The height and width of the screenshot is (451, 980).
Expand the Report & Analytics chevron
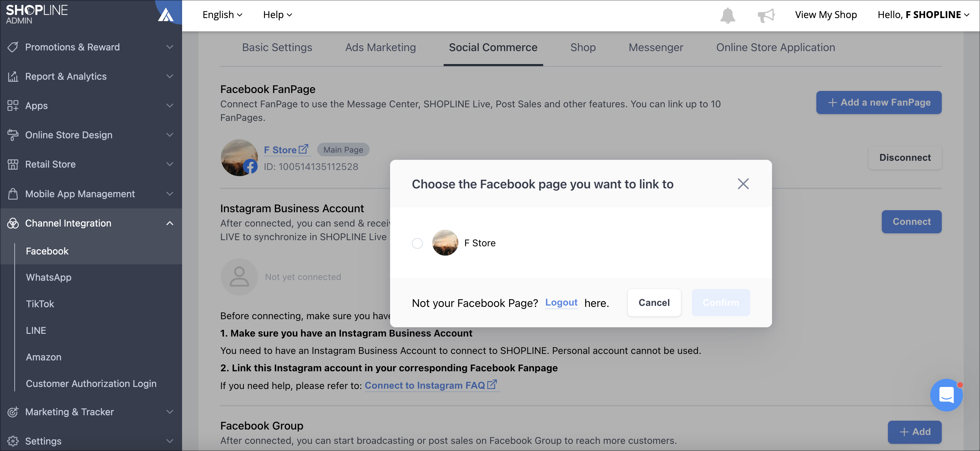click(x=170, y=76)
